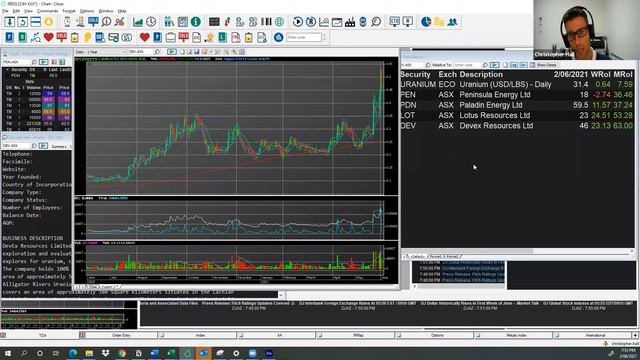Select the Lotus Resources Ltd row
The height and width of the screenshot is (360, 640).
[x=517, y=116]
